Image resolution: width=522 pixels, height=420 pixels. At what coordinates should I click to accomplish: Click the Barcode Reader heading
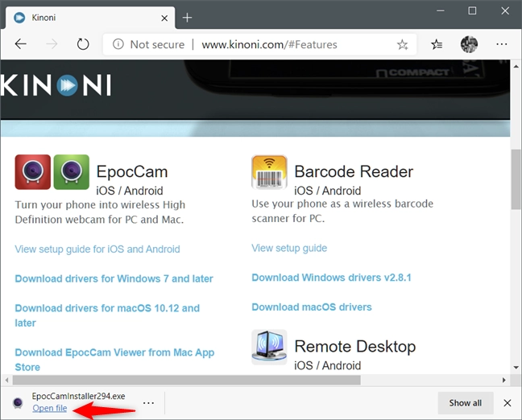coord(354,171)
